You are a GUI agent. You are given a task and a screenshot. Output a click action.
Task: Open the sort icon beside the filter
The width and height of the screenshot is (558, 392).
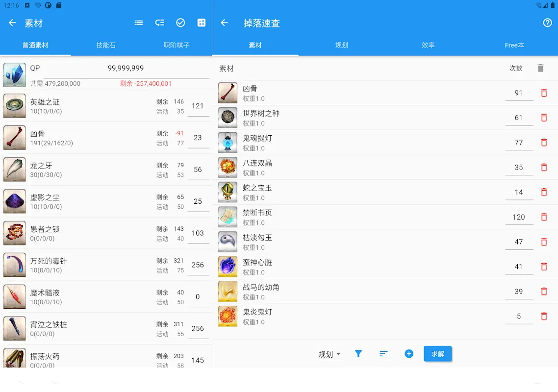click(383, 354)
